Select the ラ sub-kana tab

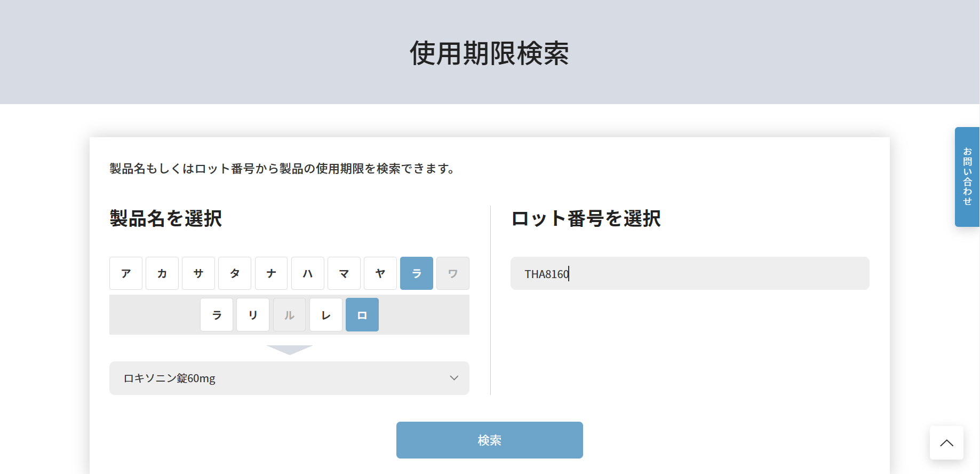[217, 315]
